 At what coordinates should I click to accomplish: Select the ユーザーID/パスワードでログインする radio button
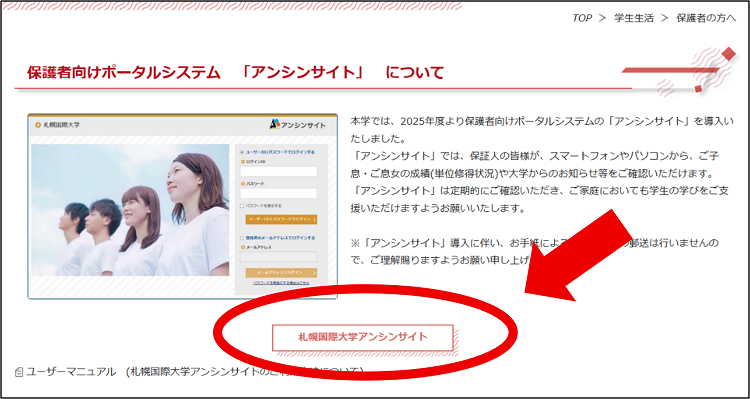[x=243, y=152]
